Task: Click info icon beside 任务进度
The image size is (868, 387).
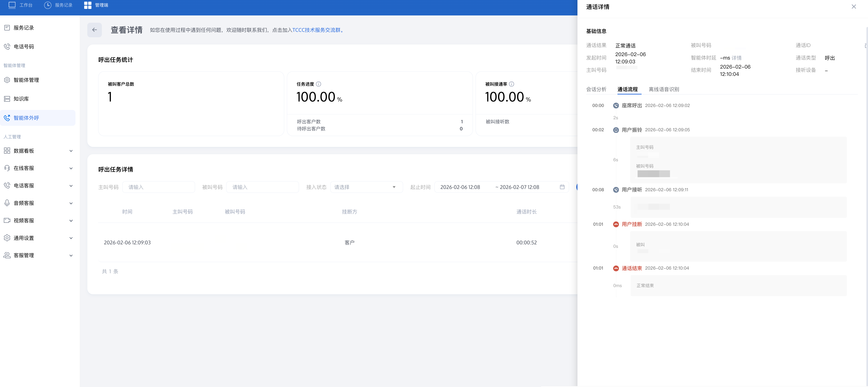Action: click(319, 84)
